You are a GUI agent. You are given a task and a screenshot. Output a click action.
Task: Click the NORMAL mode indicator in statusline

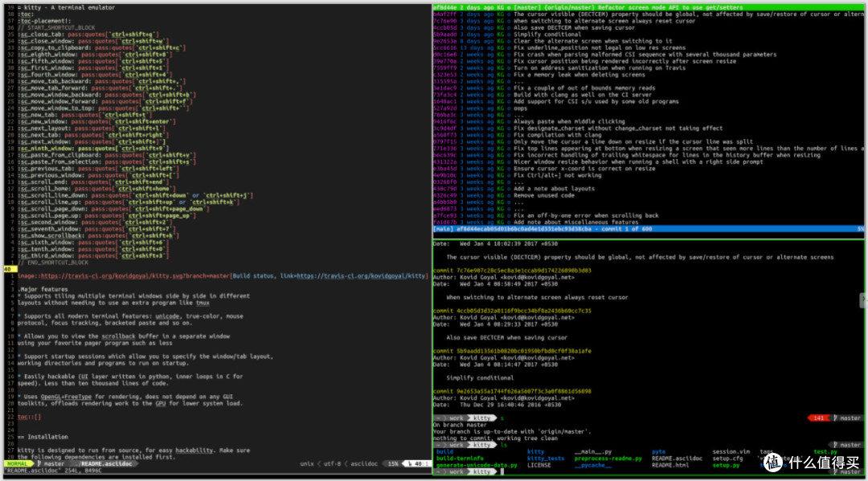18,464
